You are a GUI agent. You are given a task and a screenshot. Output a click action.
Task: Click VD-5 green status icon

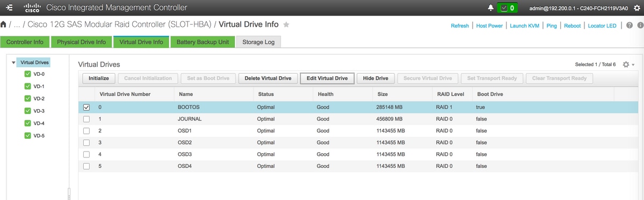click(27, 135)
